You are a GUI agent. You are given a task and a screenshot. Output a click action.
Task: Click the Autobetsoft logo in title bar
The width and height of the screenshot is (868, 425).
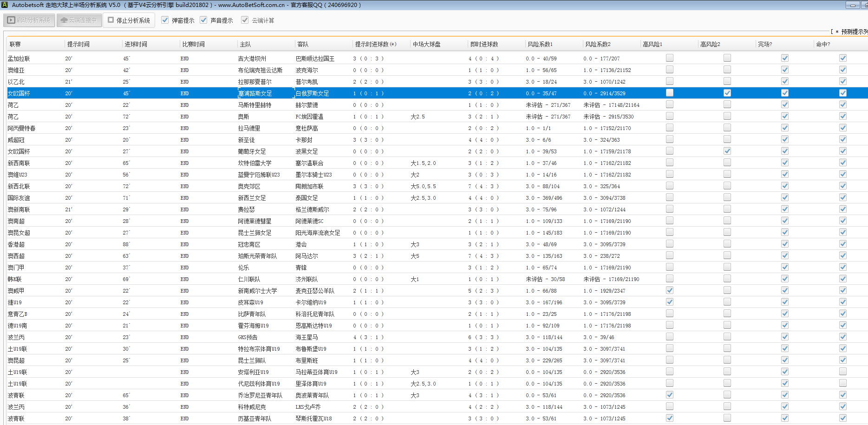5,5
